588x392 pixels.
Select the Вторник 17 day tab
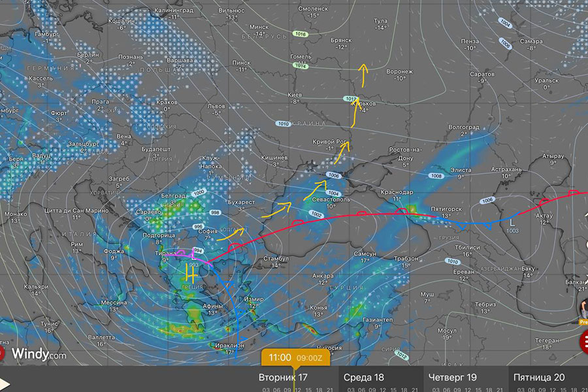[283, 377]
